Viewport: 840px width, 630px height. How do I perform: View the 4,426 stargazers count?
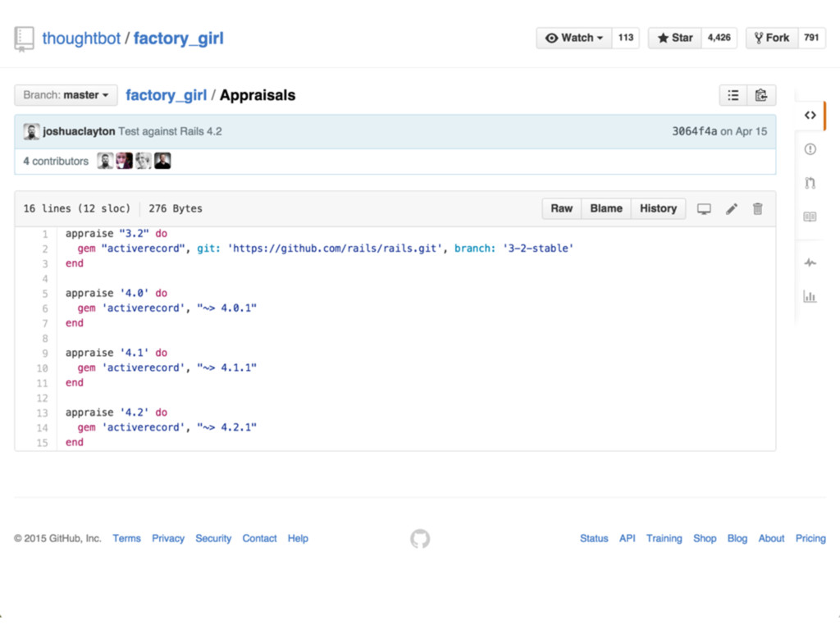(x=719, y=38)
